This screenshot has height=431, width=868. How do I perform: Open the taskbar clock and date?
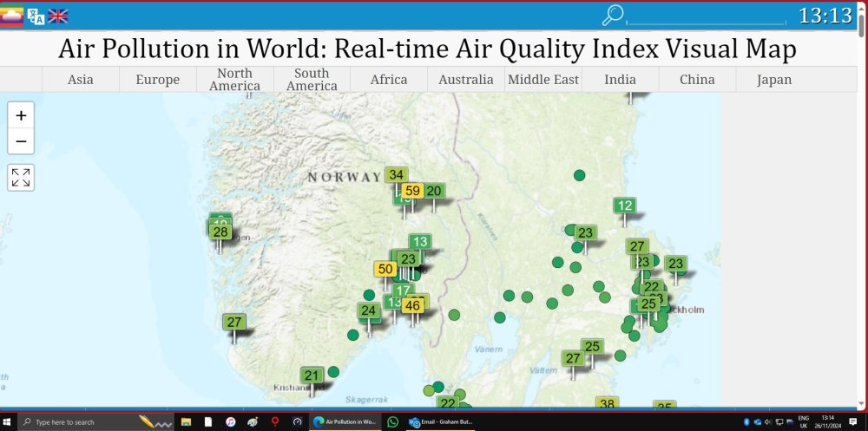click(827, 421)
